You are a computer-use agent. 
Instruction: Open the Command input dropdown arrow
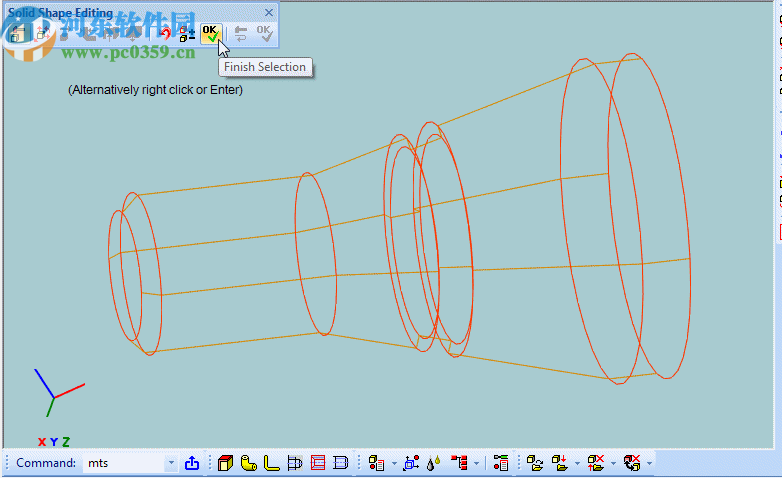coord(171,463)
